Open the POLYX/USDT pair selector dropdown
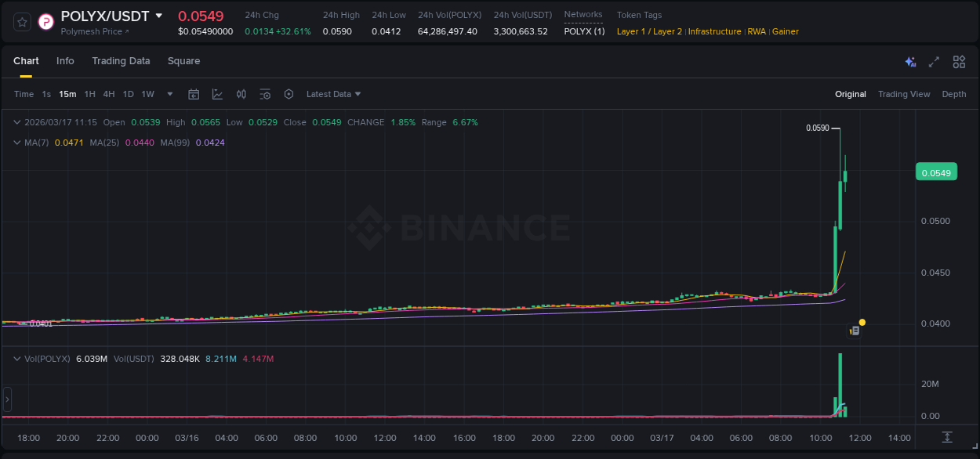Screen dimensions: 980x459 click(x=161, y=15)
